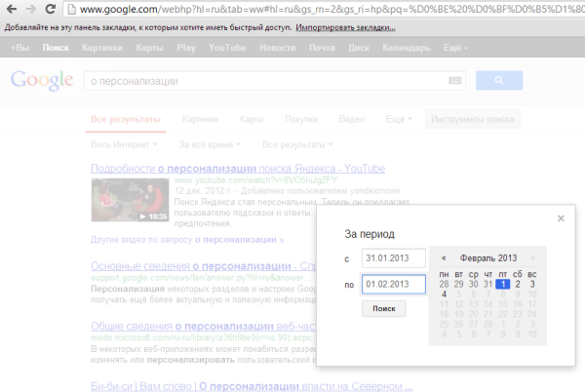The width and height of the screenshot is (585, 392).
Task: Open the video thumbnail 10:35
Action: (130, 200)
